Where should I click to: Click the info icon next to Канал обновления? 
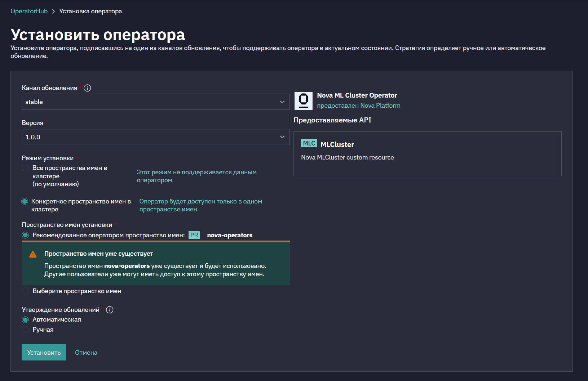(x=87, y=88)
